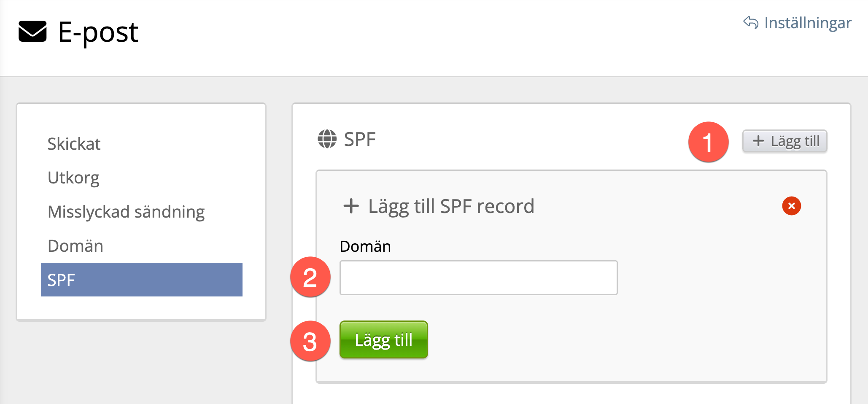Click the Lägg till SPF record heading

[451, 206]
